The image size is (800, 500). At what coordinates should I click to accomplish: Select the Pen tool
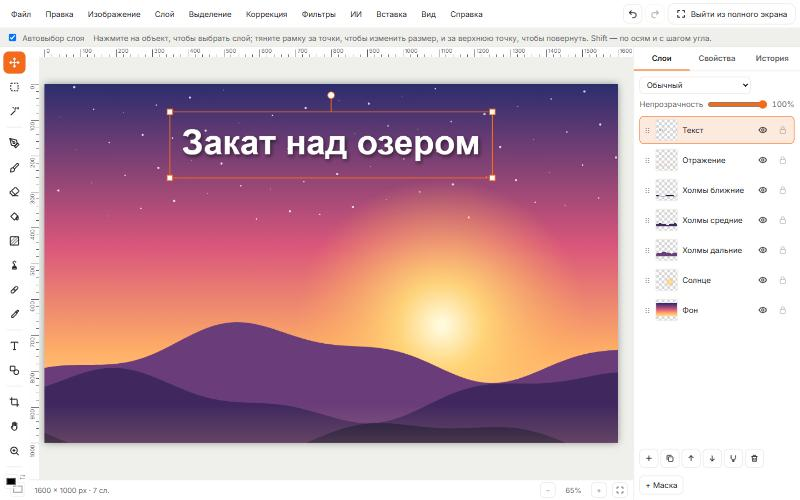14,143
